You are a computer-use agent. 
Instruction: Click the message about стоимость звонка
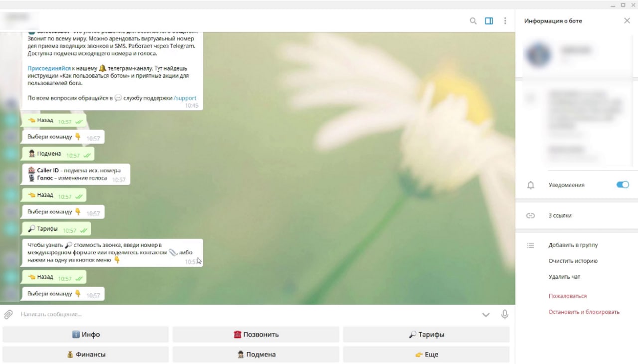(x=113, y=253)
